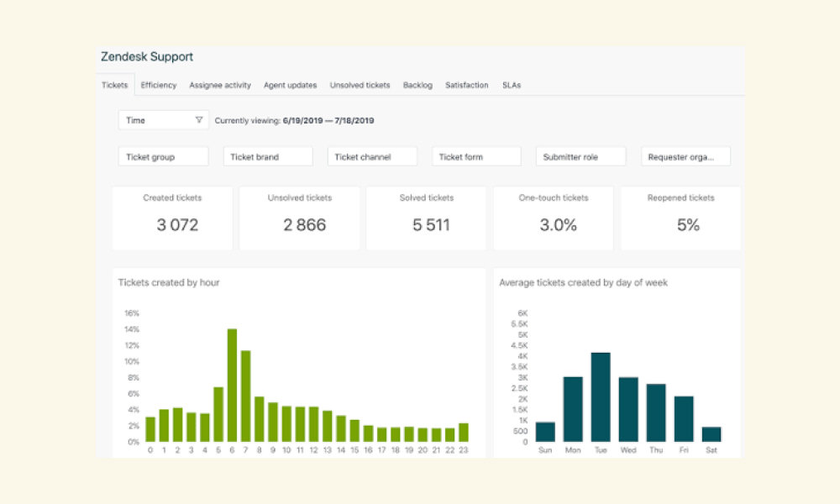Image resolution: width=840 pixels, height=504 pixels.
Task: Click Average tickets created by day heading
Action: (x=584, y=282)
